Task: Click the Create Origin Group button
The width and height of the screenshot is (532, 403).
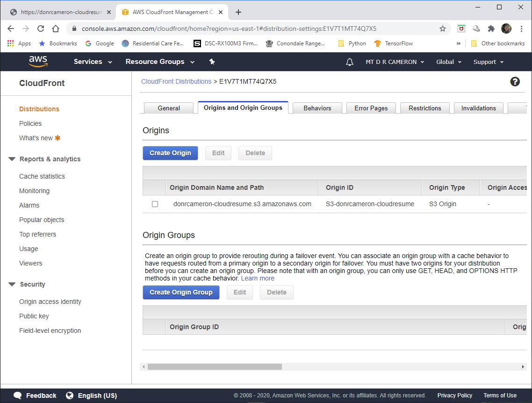Action: (181, 292)
